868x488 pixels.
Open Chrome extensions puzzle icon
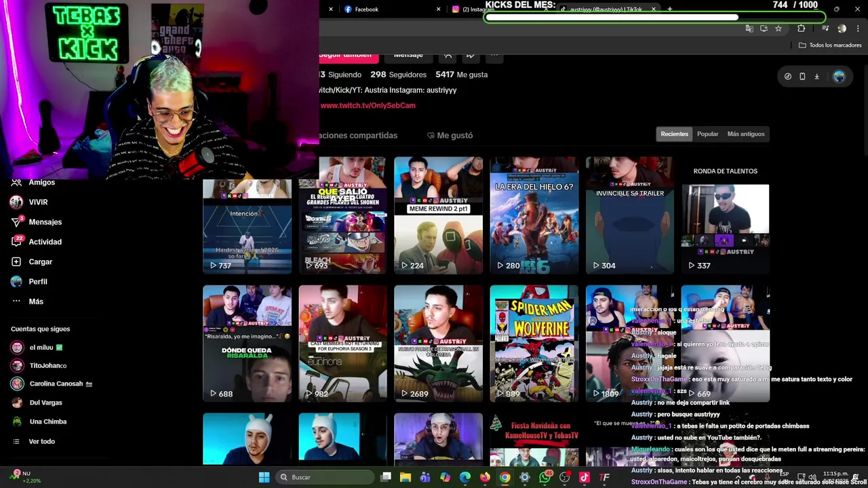point(801,28)
